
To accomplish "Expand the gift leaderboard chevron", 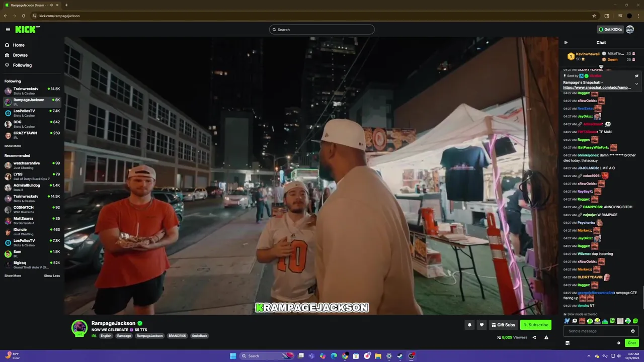I will pos(601,66).
